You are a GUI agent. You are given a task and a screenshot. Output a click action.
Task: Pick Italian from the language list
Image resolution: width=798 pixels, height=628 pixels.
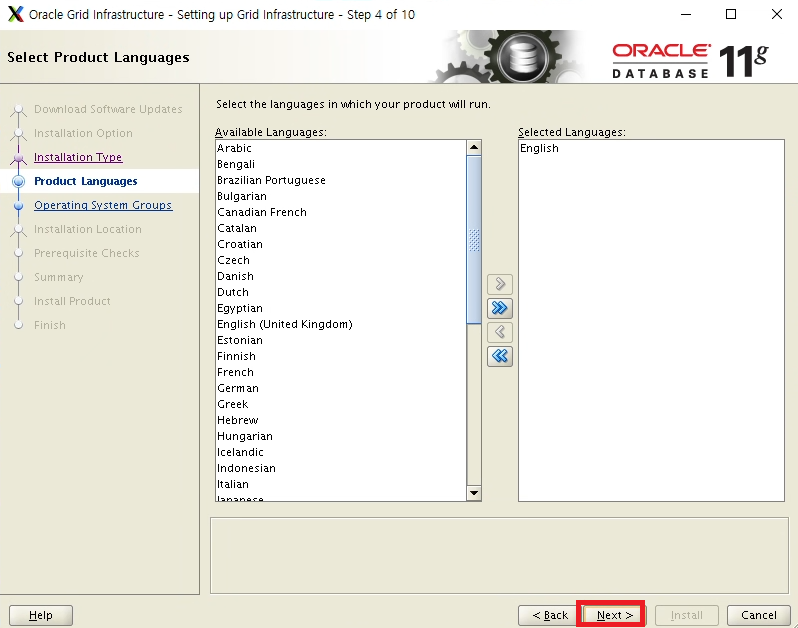(340, 484)
